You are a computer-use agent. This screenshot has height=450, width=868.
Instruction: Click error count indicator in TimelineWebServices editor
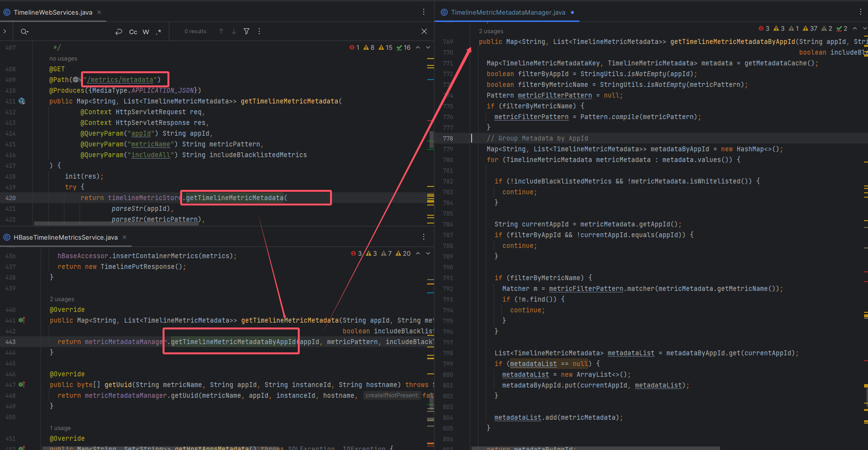tap(354, 47)
